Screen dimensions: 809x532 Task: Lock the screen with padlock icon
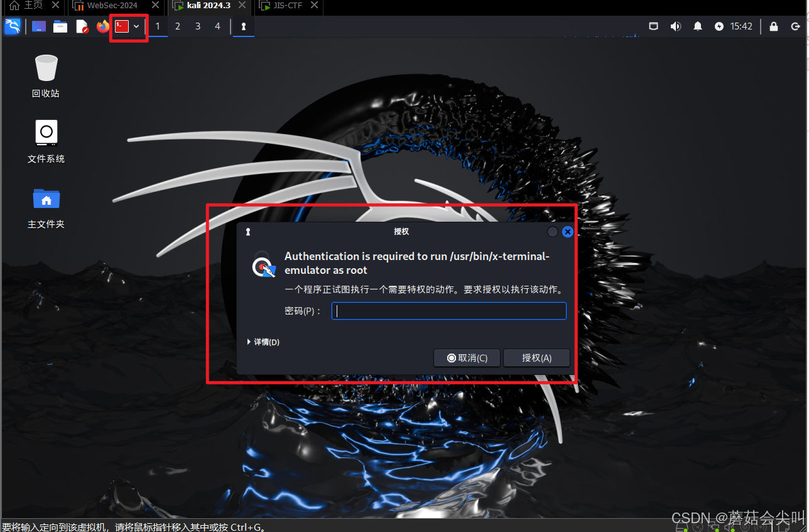coord(774,26)
